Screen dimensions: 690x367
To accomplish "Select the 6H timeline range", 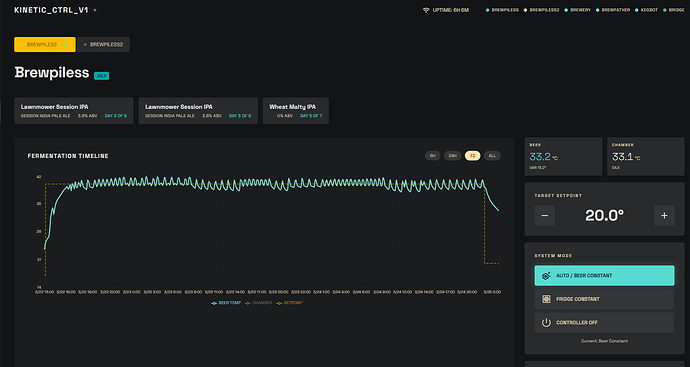I will coord(433,156).
